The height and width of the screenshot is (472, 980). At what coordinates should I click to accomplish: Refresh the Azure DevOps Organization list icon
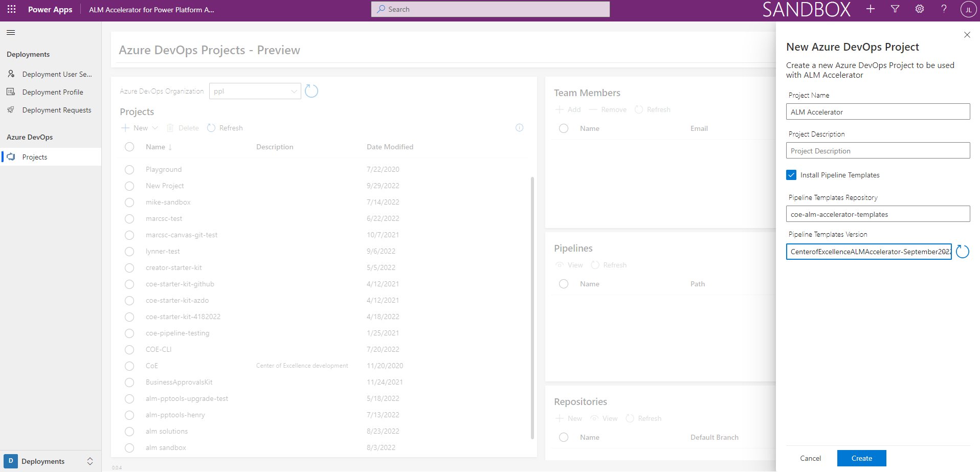point(311,91)
